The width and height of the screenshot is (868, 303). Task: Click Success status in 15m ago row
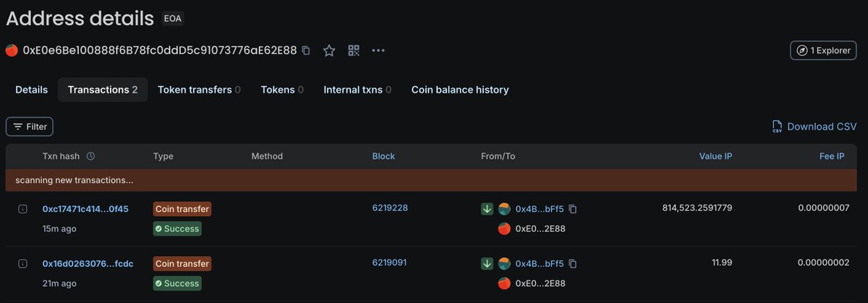click(x=176, y=229)
